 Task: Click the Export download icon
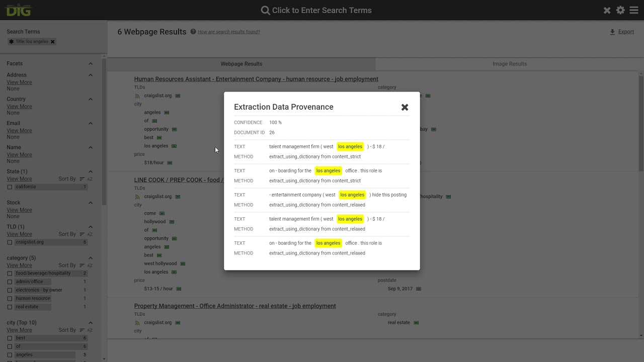(x=612, y=32)
